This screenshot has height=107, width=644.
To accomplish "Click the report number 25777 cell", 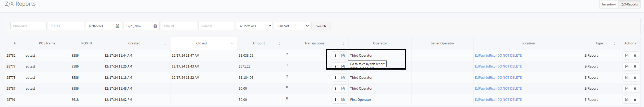I will [x=15, y=66].
